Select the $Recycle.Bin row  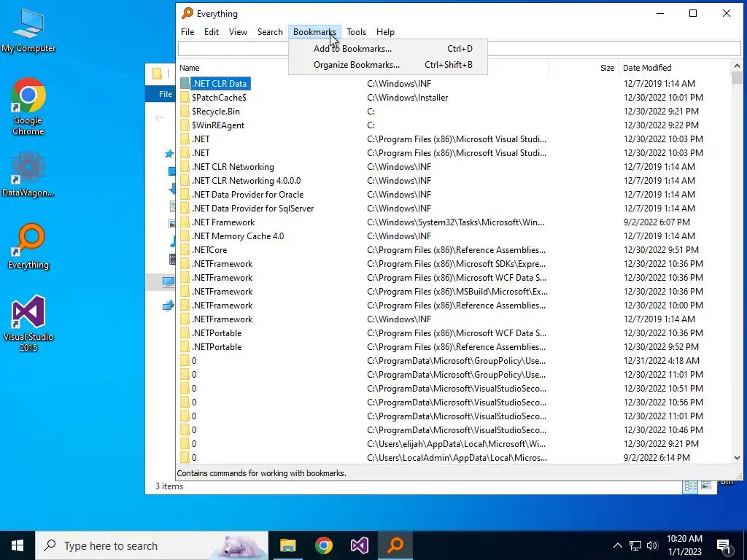[454, 112]
